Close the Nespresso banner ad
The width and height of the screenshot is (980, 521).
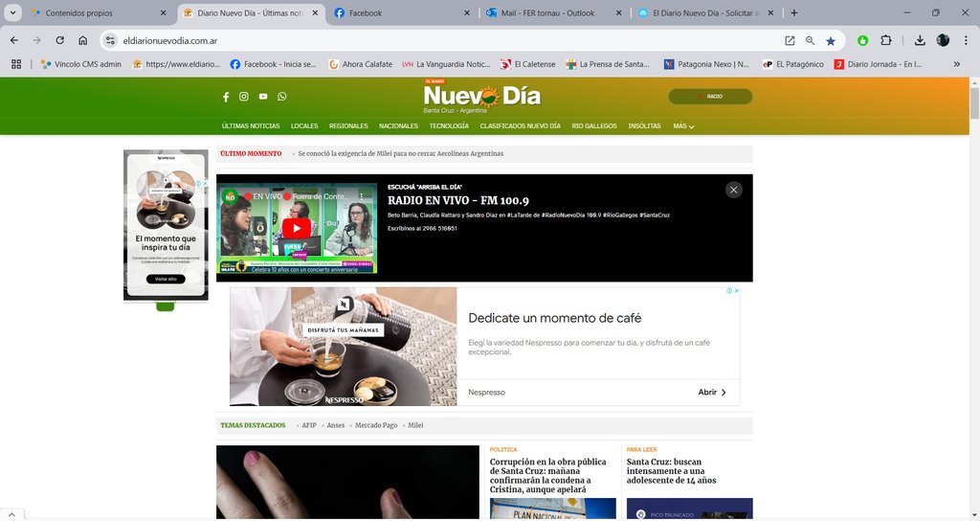tap(736, 291)
